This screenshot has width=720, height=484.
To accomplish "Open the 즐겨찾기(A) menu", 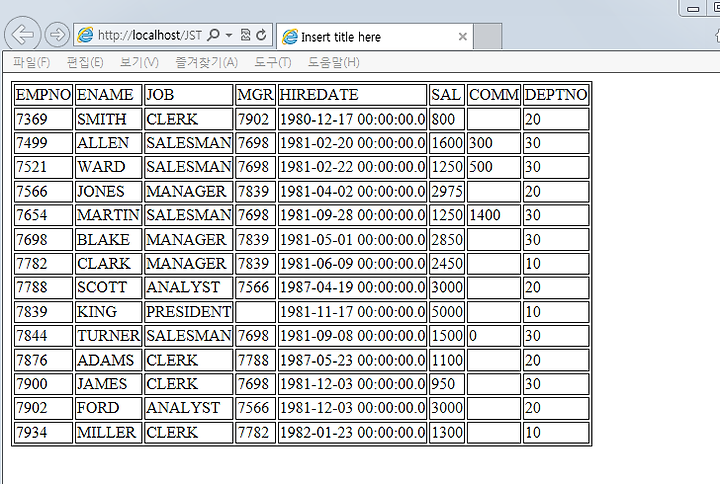I will click(x=207, y=62).
